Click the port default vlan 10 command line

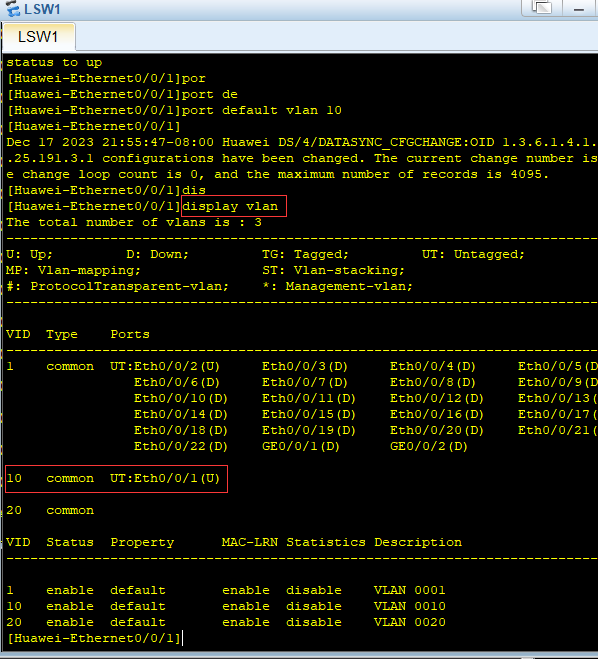174,111
